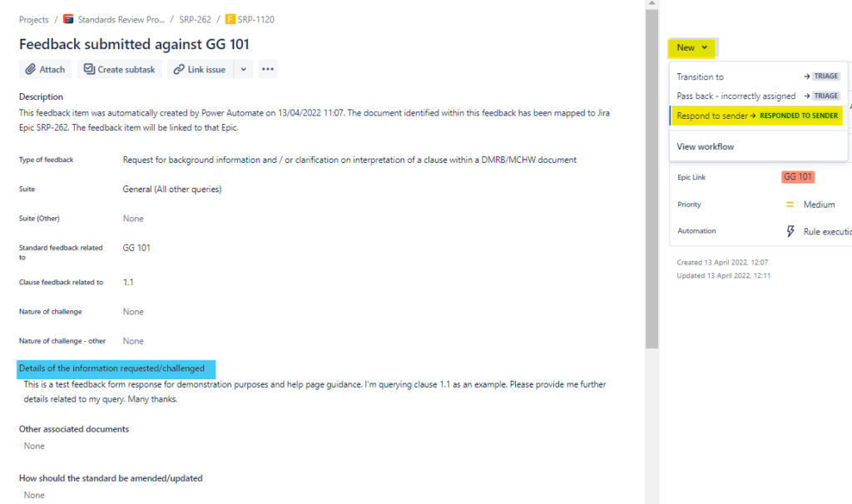Image resolution: width=852 pixels, height=504 pixels.
Task: Expand the New status dropdown
Action: point(692,47)
